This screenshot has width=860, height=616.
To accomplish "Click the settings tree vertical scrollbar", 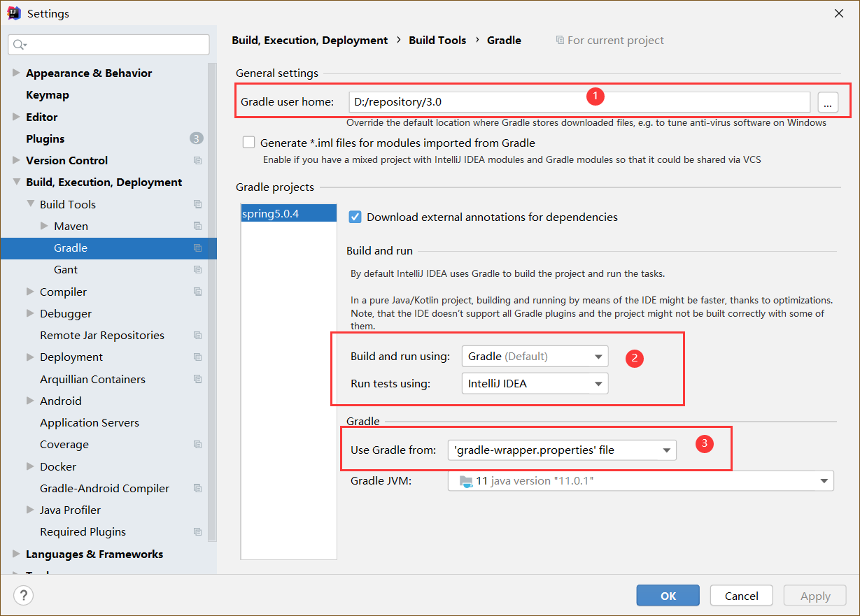I will coord(213,301).
